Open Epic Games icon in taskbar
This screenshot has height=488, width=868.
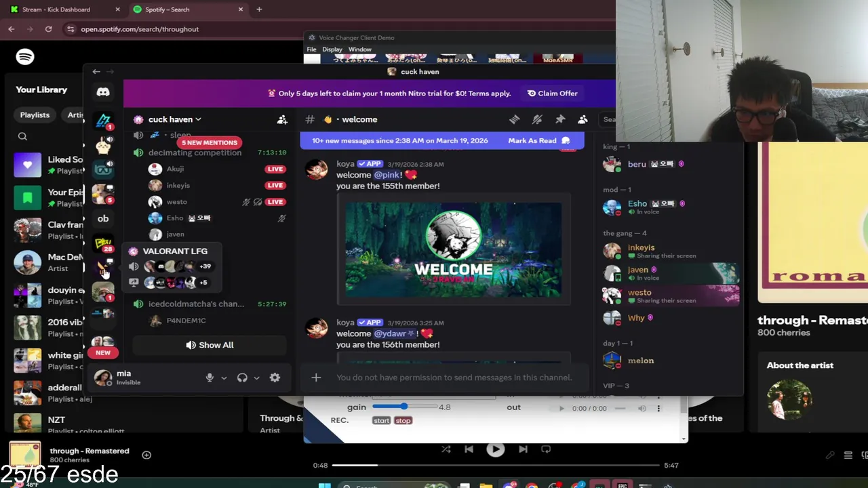(622, 485)
